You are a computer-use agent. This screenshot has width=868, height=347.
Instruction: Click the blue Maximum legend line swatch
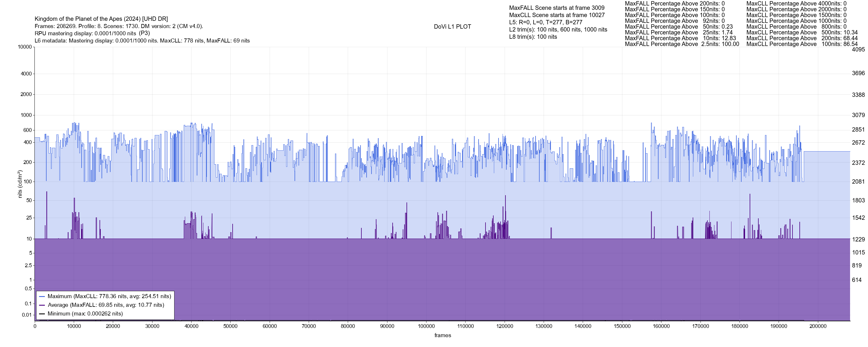click(42, 296)
